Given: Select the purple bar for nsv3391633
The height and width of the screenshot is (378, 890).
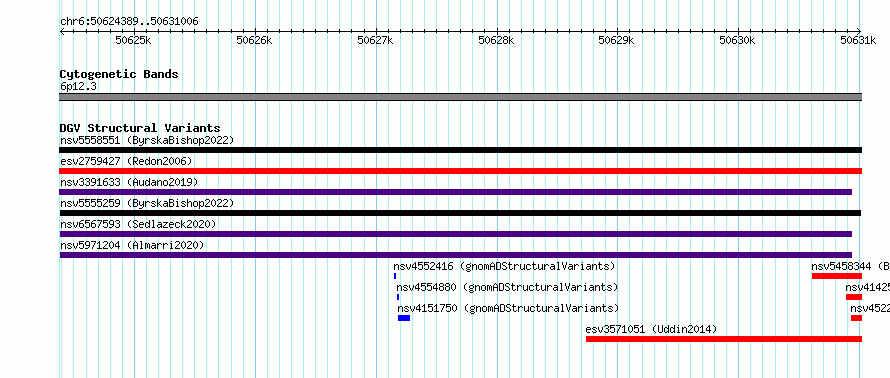Looking at the screenshot, I should (456, 192).
